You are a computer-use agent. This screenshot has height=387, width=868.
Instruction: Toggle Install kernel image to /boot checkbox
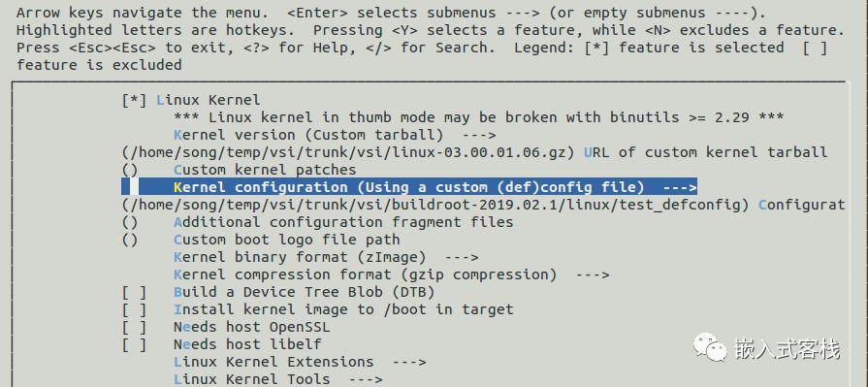point(135,309)
